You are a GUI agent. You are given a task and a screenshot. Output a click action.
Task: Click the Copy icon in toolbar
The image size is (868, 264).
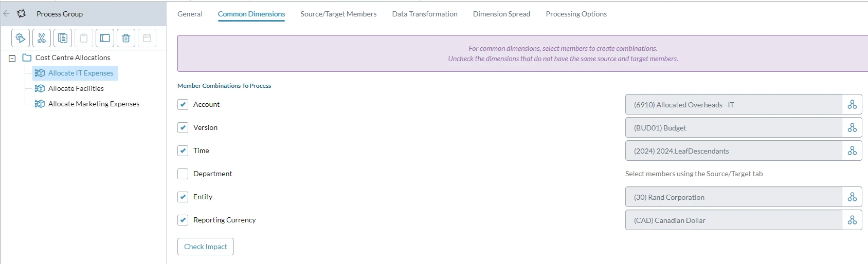click(x=63, y=38)
